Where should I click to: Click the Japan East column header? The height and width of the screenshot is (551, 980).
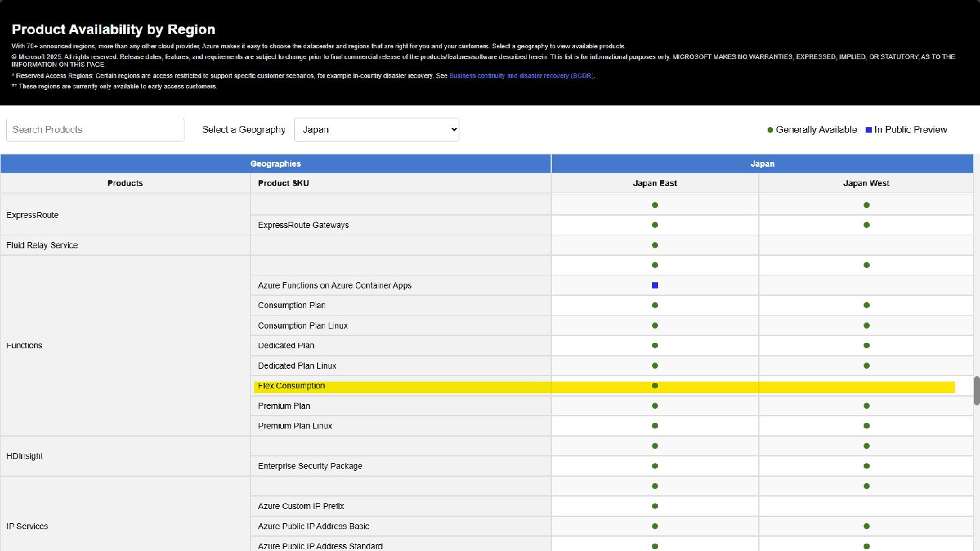tap(655, 183)
